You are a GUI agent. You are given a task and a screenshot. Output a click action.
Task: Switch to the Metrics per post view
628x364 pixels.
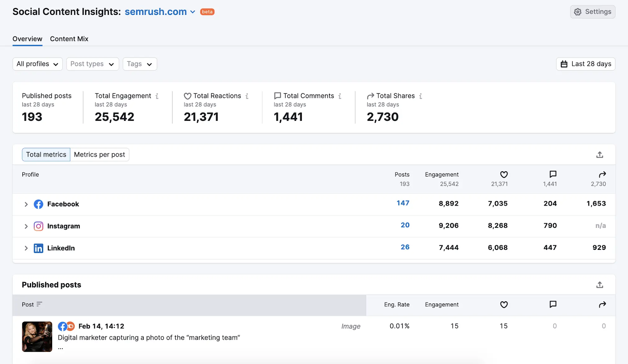[99, 154]
